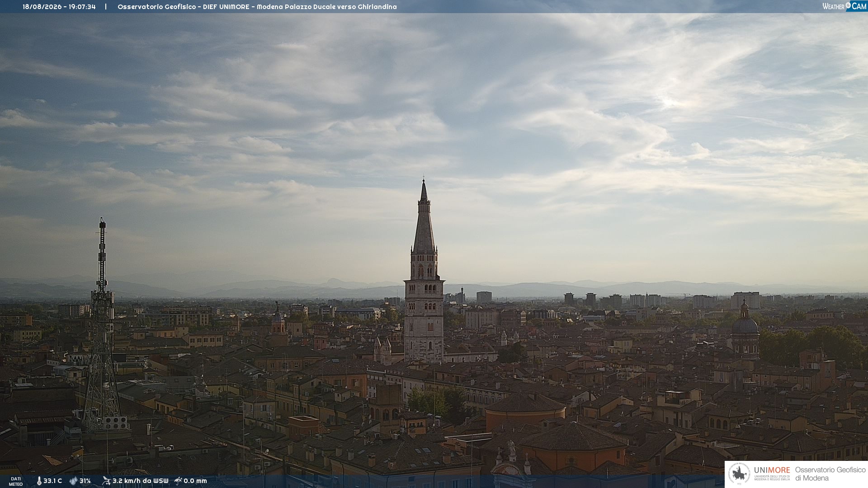Click the thermometer temperature icon
868x488 pixels.
[x=39, y=481]
